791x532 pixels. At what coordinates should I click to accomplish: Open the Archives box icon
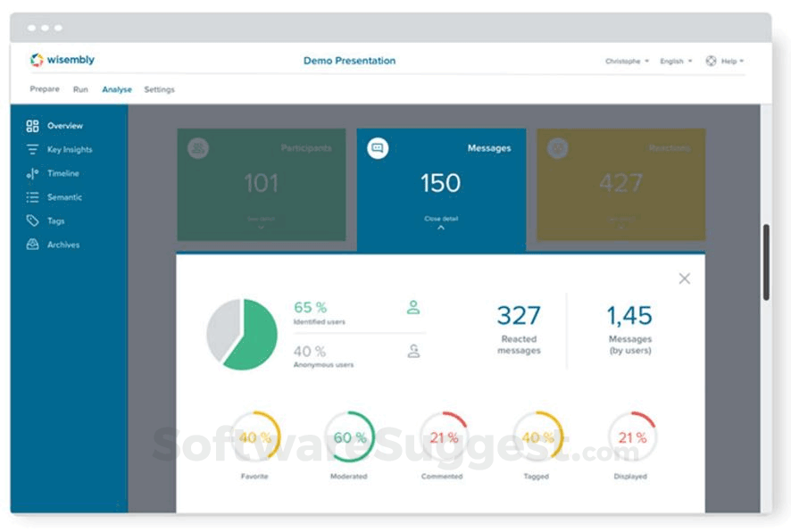tap(32, 245)
